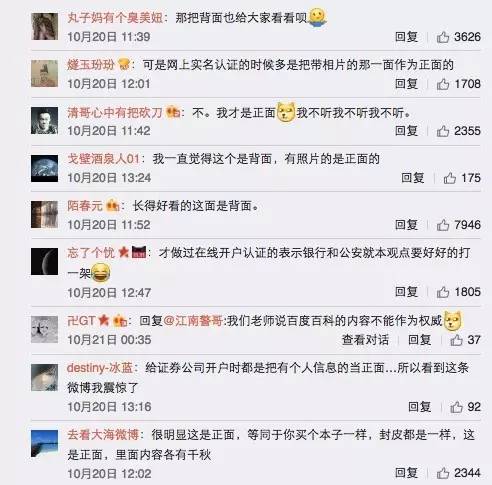Thumbs-up the 7946-like comment

pos(443,225)
